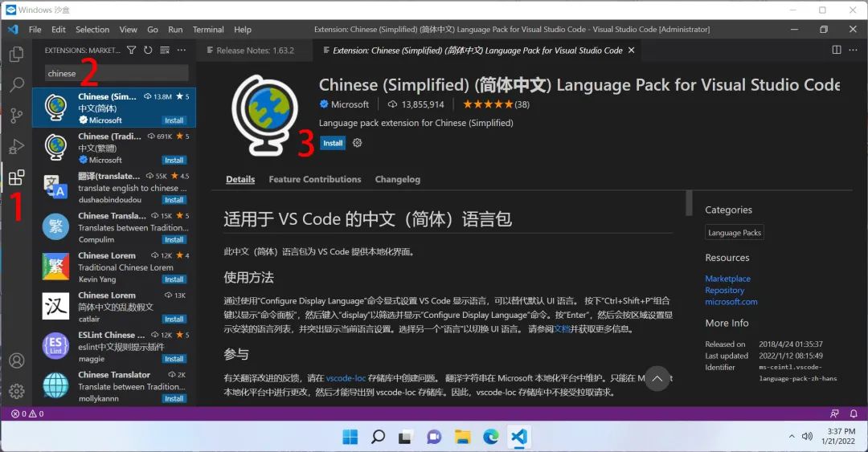
Task: Open the Selection menu
Action: pos(92,30)
